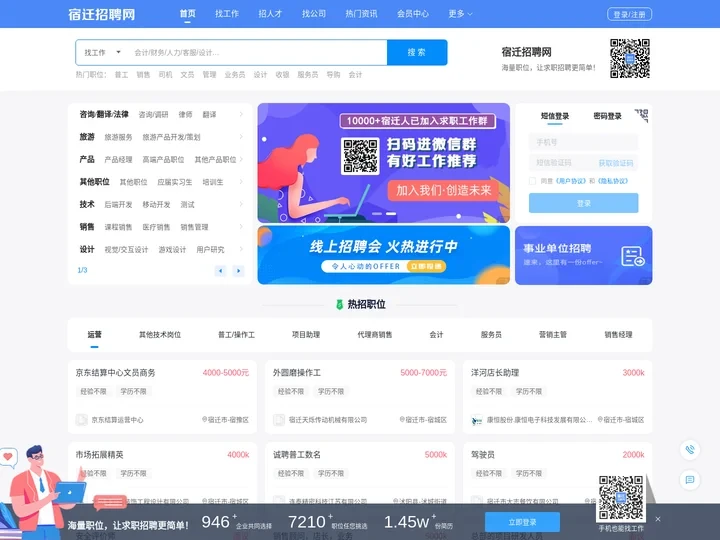Switch to 密码登录 tab
The image size is (720, 540).
pos(607,116)
